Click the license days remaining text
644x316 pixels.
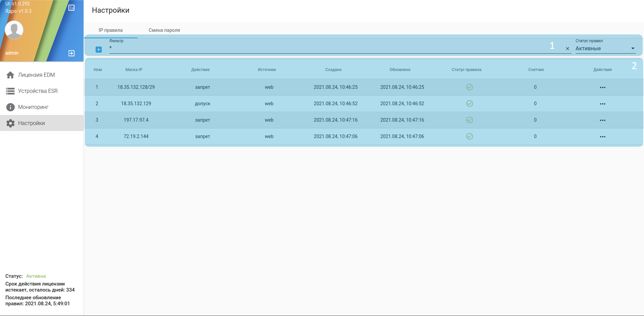coord(40,287)
